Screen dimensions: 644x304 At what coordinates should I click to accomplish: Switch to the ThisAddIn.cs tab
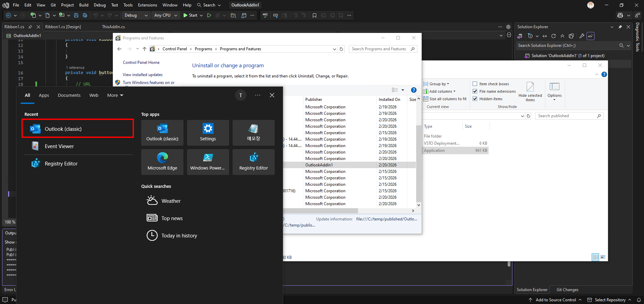pos(113,27)
